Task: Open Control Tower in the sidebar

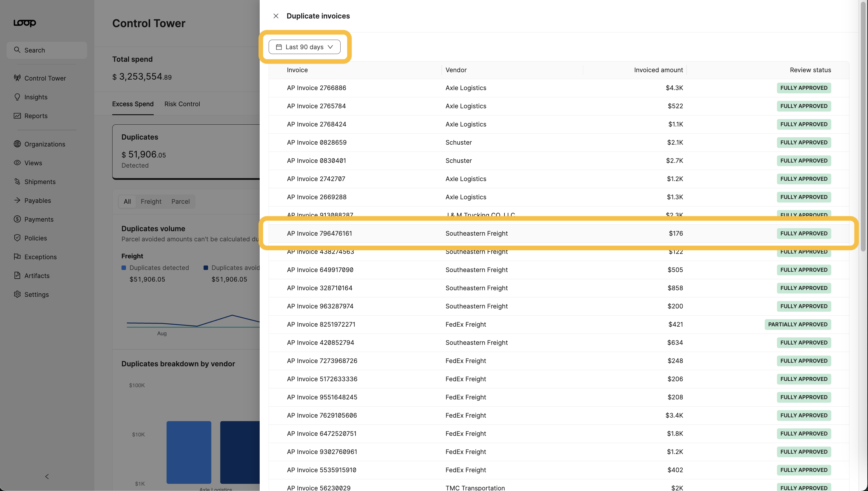Action: [45, 78]
